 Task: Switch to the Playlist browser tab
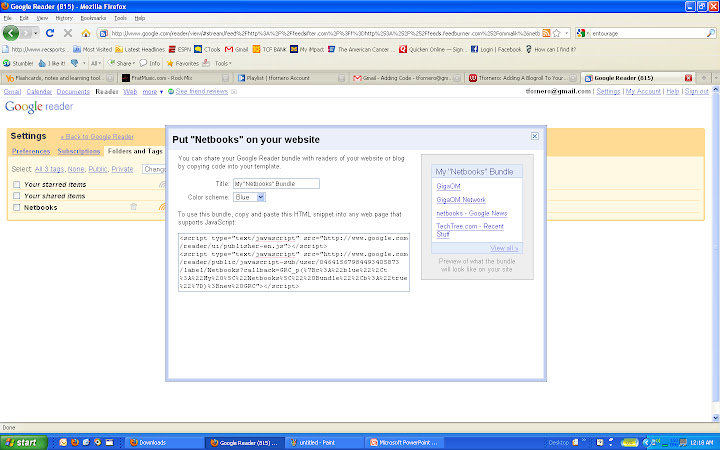[291, 78]
